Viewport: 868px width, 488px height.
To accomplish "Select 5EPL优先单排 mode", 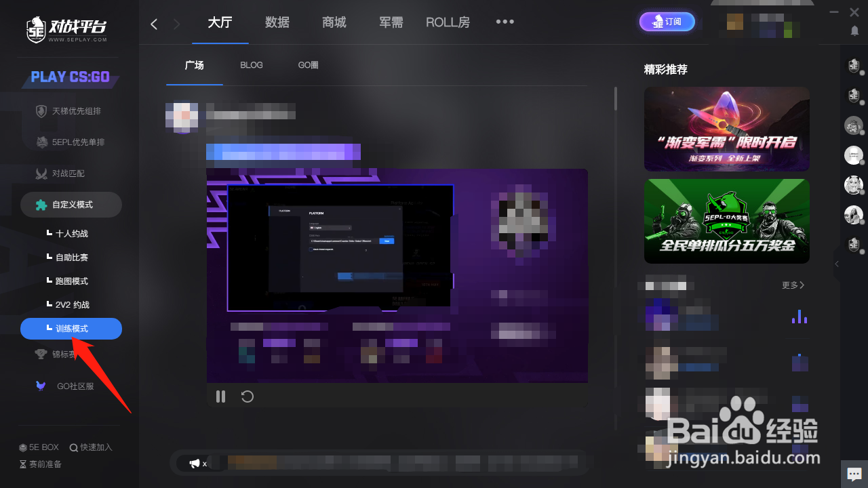I will [70, 142].
